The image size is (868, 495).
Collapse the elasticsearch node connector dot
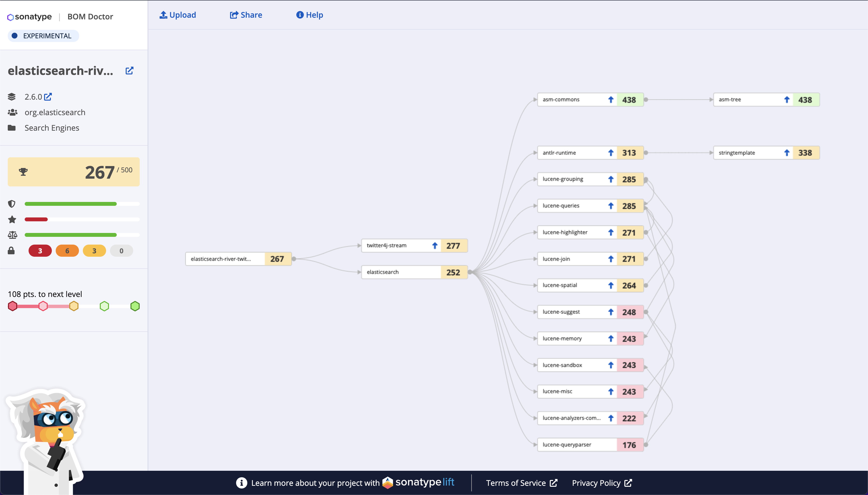coord(470,272)
